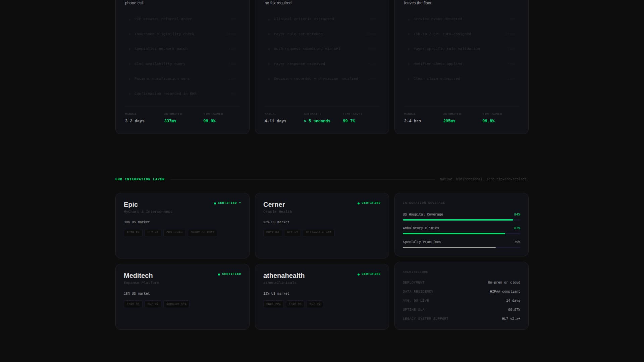Click the 'Auth request submitted via API' step

click(307, 49)
